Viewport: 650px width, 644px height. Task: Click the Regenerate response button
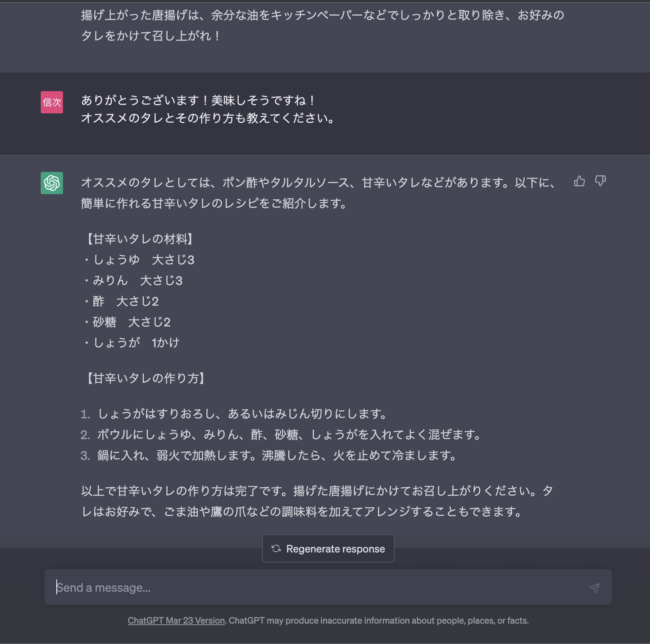tap(328, 548)
